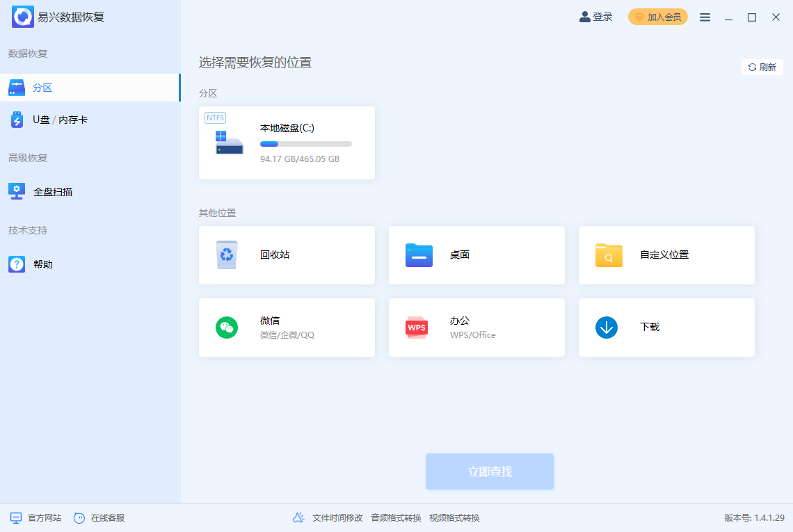Open 微信/企微/QQ recovery
The height and width of the screenshot is (532, 793).
point(287,327)
